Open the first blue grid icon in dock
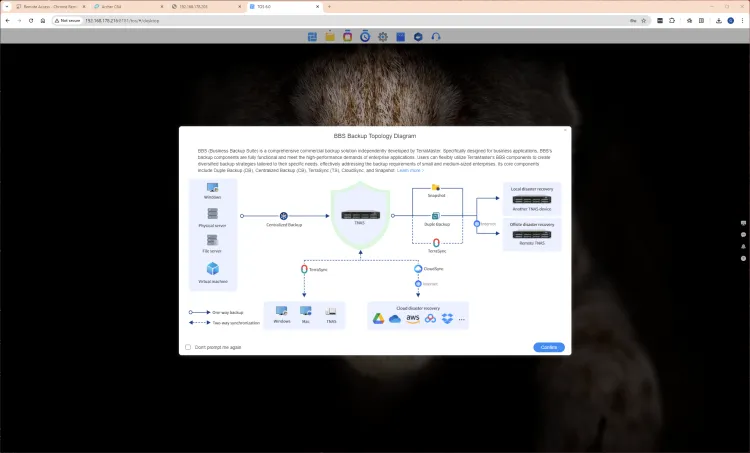The width and height of the screenshot is (750, 453). [x=313, y=37]
